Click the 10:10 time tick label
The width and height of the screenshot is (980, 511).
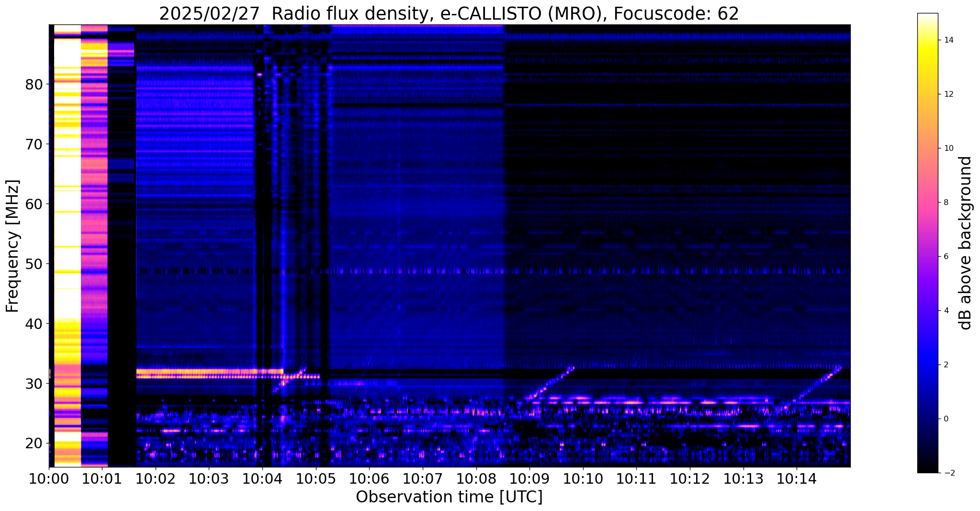(583, 479)
